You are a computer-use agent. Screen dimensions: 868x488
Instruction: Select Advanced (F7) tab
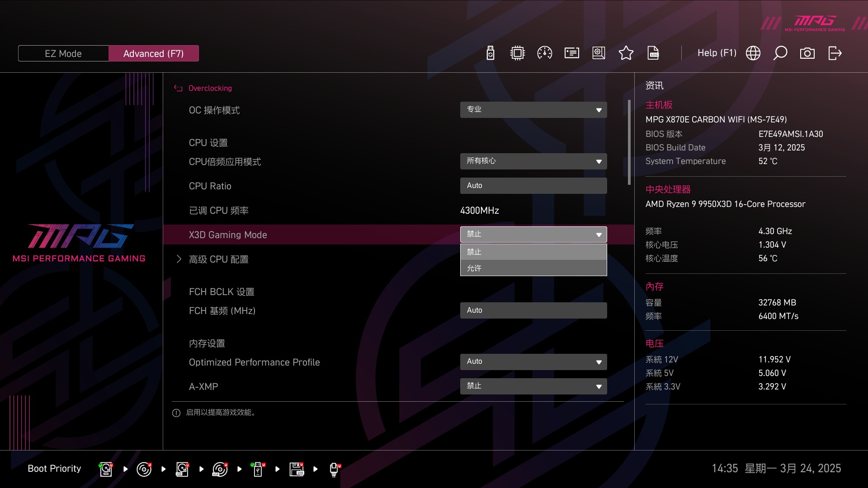click(153, 53)
